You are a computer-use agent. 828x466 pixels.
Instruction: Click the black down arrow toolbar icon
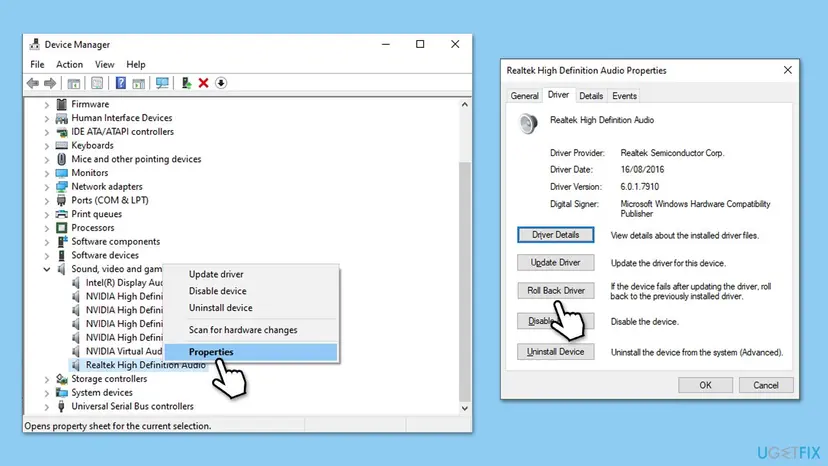(x=221, y=83)
